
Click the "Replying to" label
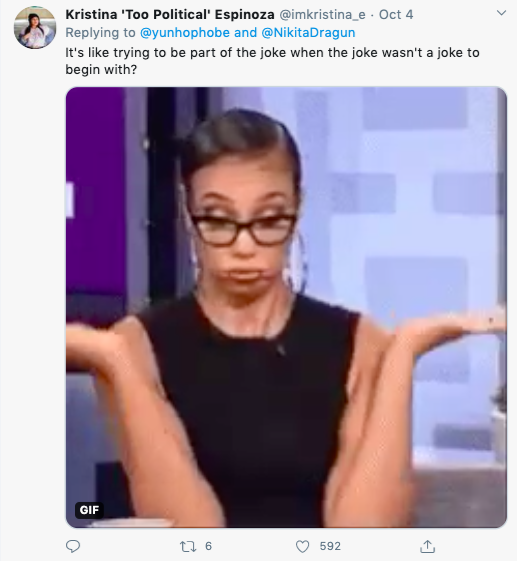pyautogui.click(x=100, y=33)
